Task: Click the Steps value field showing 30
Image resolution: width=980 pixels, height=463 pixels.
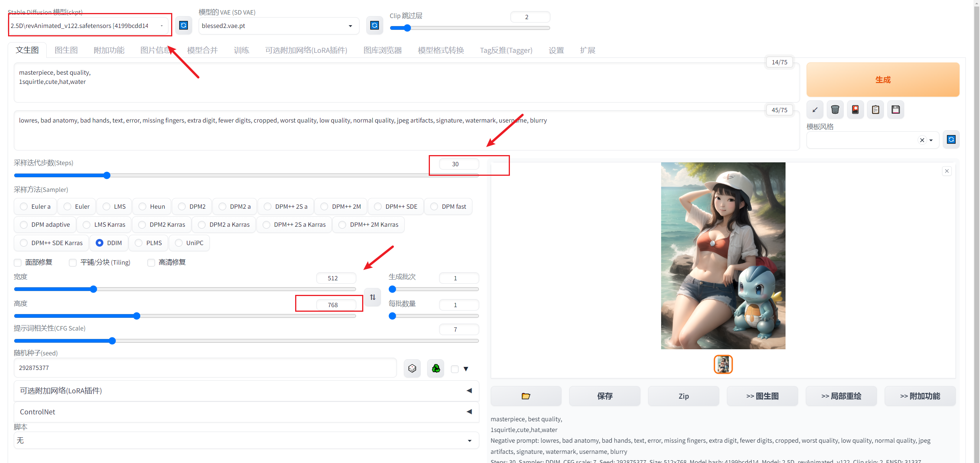Action: (459, 164)
